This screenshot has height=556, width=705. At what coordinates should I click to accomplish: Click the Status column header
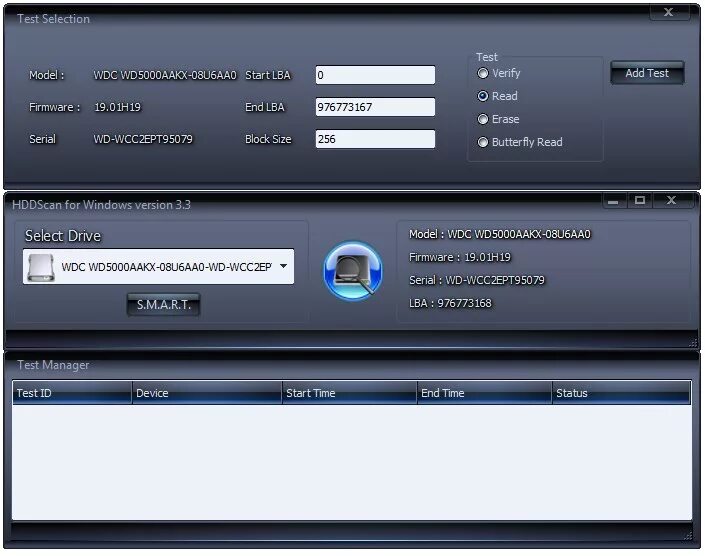[x=621, y=393]
